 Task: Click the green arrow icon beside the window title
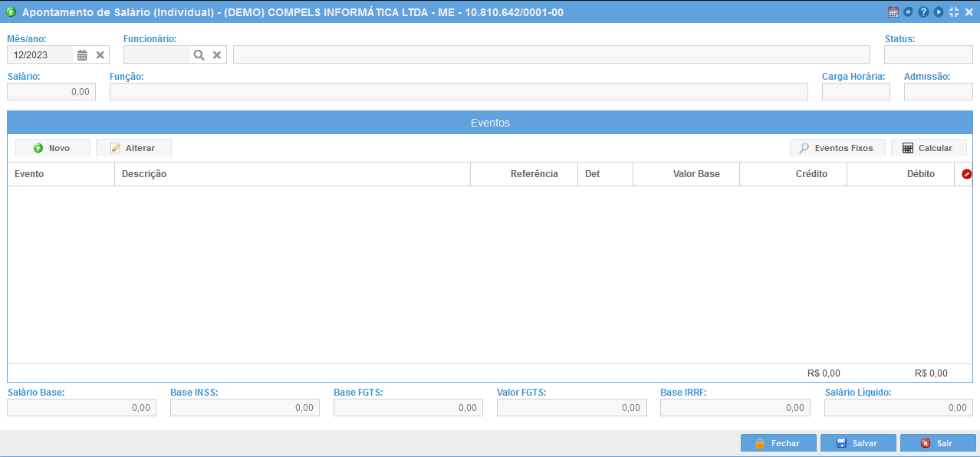pyautogui.click(x=11, y=12)
